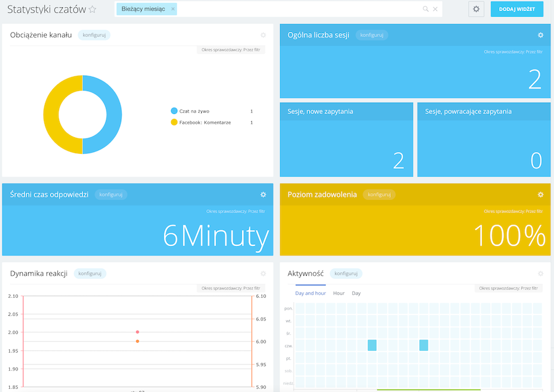554x392 pixels.
Task: Switch to the Hour tab in Aktywność
Action: (x=339, y=293)
